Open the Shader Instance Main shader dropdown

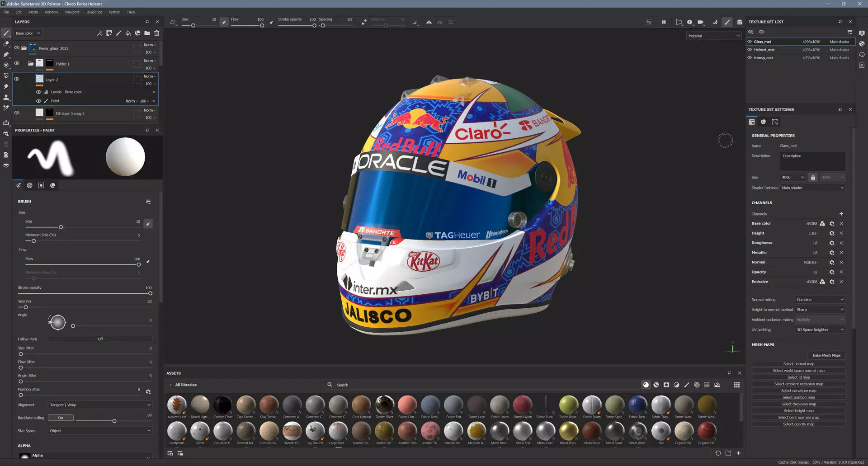(x=813, y=188)
